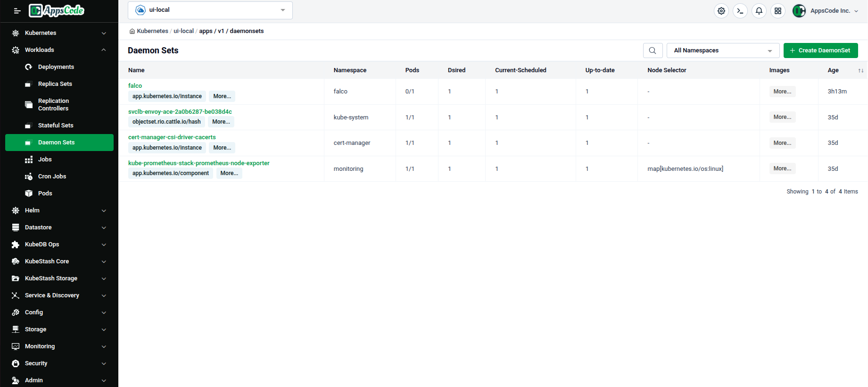The width and height of the screenshot is (868, 387).
Task: Click the Kubernetes breadcrumb link
Action: tap(152, 31)
